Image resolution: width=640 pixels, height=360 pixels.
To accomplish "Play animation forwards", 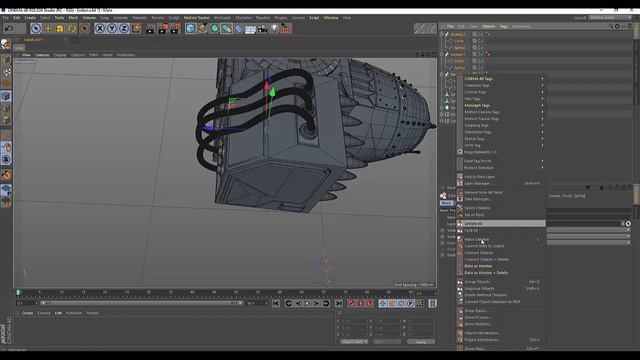I will pos(307,303).
